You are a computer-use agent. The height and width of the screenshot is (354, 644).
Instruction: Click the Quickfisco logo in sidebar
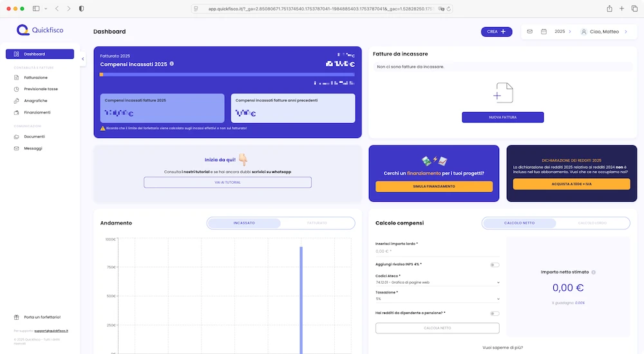tap(40, 30)
